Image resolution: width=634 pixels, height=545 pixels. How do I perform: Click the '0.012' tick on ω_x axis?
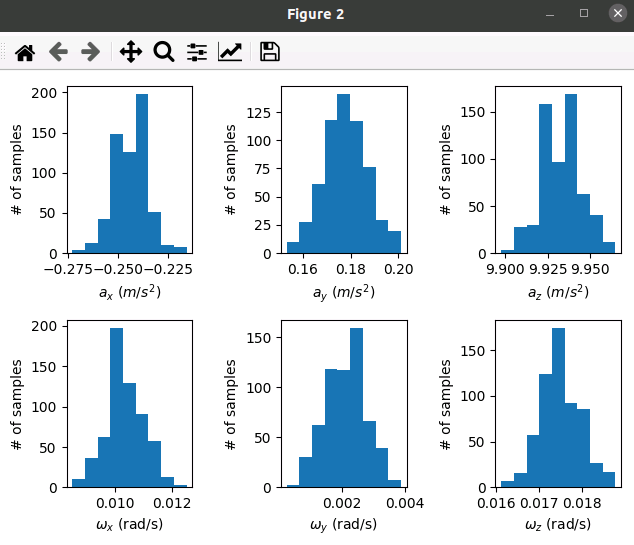(x=172, y=503)
